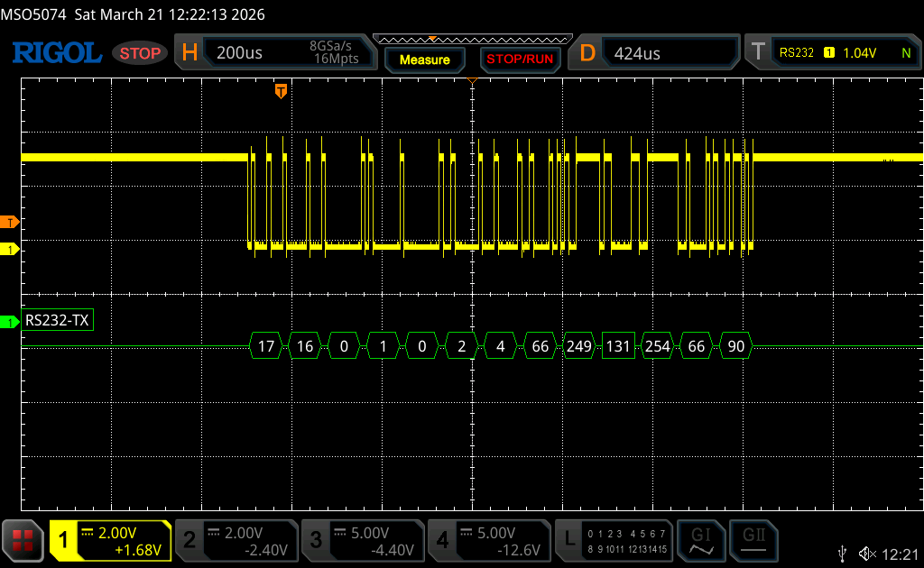This screenshot has height=568, width=924.
Task: Open the GI waveform generator icon
Action: pos(700,540)
